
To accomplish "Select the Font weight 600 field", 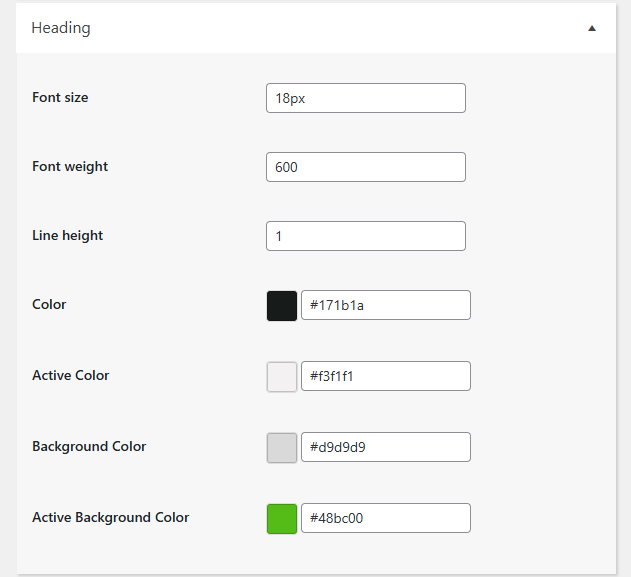I will (x=366, y=167).
